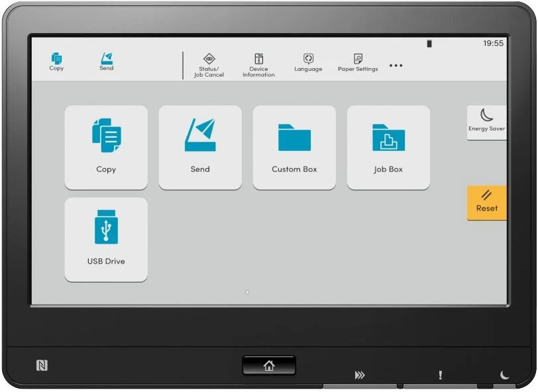Open Device Information
The height and width of the screenshot is (392, 538).
pos(258,64)
